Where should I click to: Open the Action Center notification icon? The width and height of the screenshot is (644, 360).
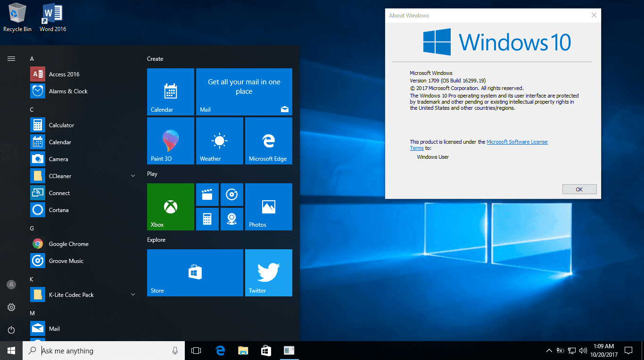[x=628, y=351]
